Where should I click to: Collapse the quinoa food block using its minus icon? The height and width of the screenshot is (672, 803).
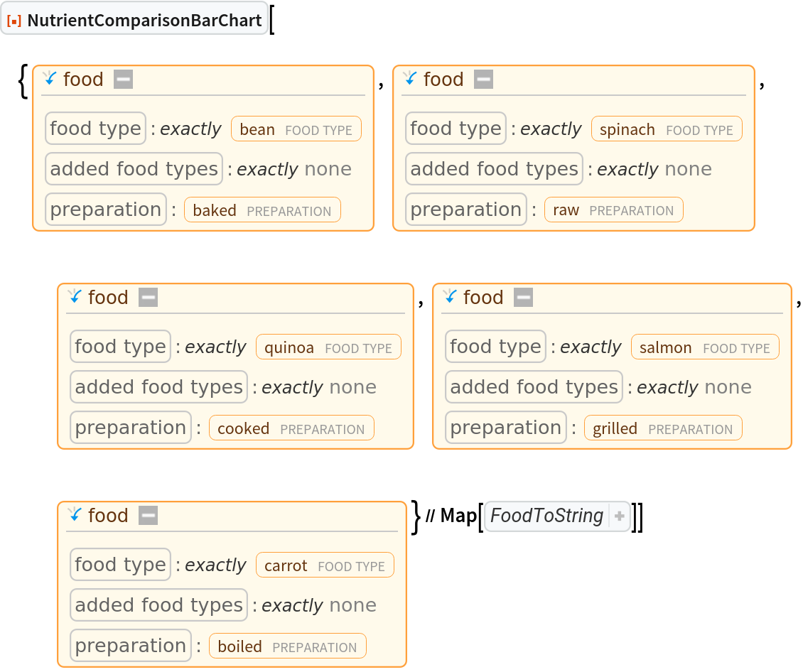148,297
